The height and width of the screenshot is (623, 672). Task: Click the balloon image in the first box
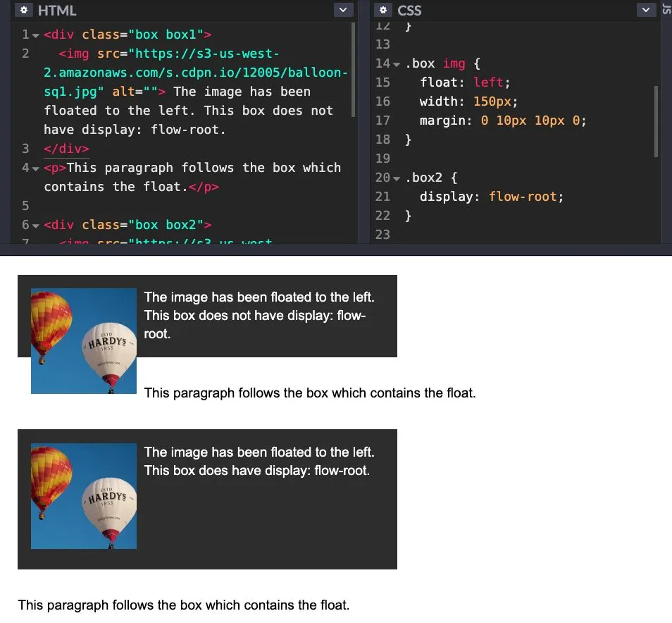84,341
